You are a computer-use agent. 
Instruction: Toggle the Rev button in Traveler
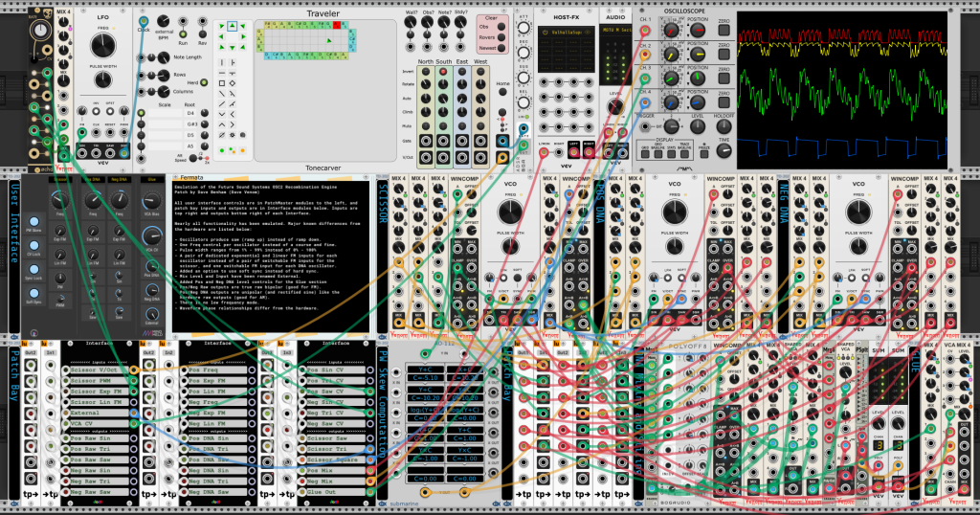coord(203,34)
